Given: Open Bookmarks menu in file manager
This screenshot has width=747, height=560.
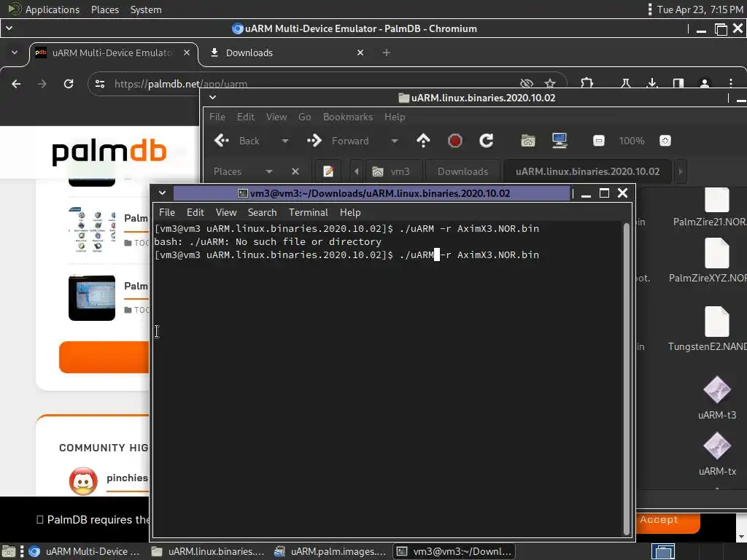Looking at the screenshot, I should [x=348, y=117].
